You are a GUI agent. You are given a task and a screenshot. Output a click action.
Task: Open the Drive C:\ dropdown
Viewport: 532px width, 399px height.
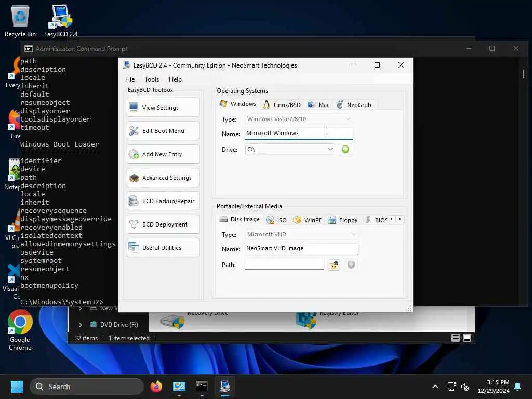[x=290, y=149]
